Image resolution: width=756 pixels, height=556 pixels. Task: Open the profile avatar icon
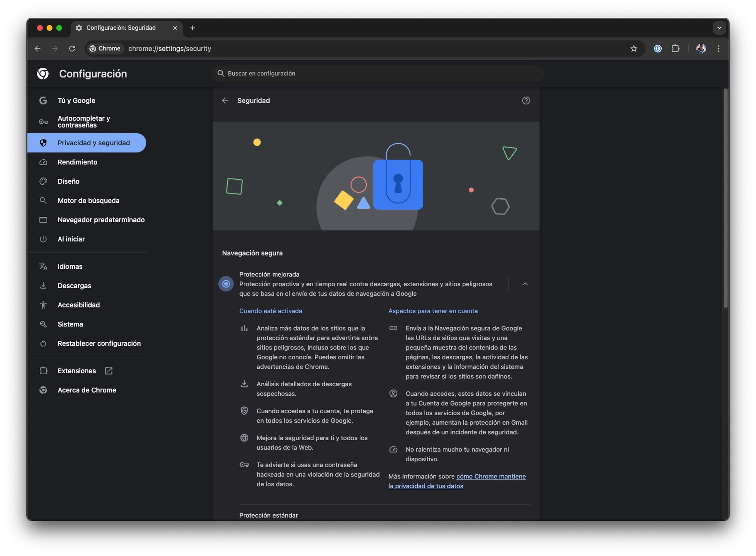pos(701,48)
